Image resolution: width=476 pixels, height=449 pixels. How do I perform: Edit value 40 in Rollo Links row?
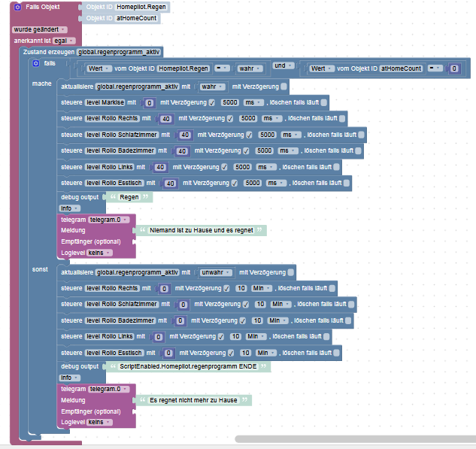pos(160,167)
